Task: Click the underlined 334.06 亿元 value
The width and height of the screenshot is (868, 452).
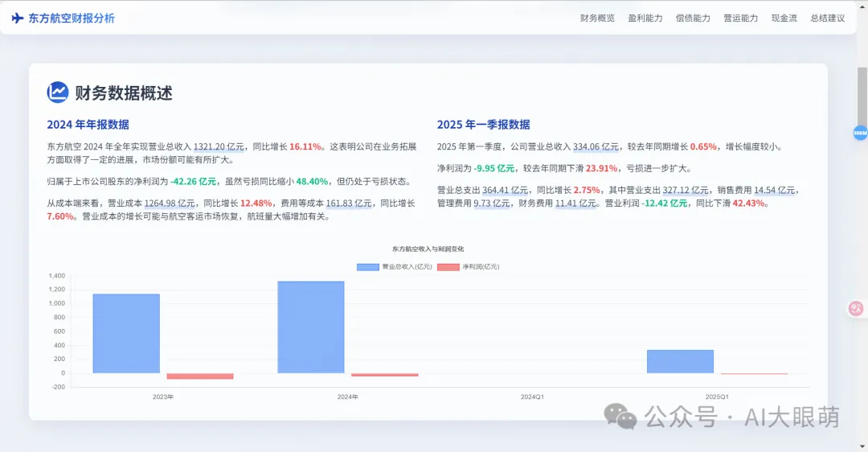Action: [x=596, y=147]
